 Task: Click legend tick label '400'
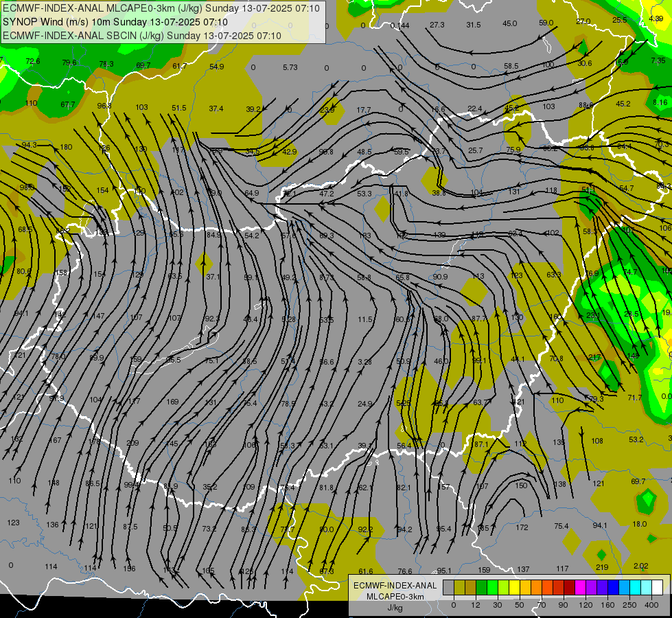[x=651, y=605]
